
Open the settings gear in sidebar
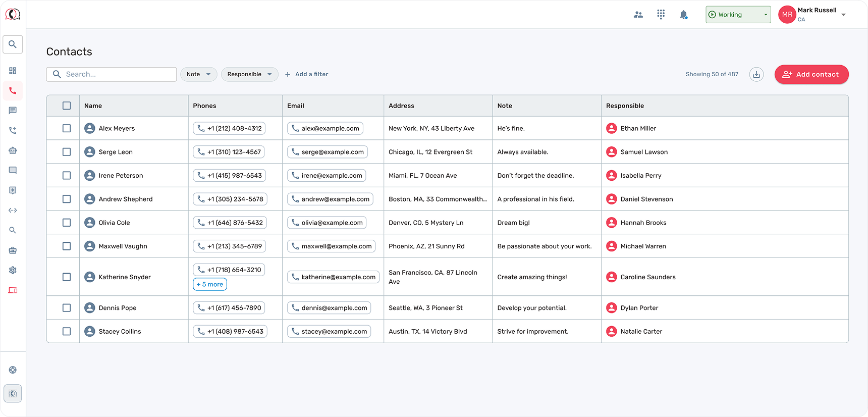point(13,270)
